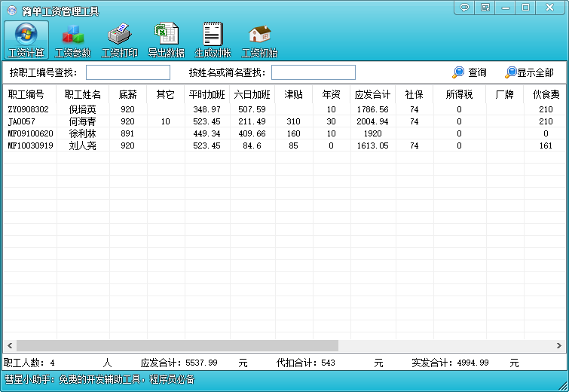
Task: Click the 厂牌 column header
Action: pos(504,94)
